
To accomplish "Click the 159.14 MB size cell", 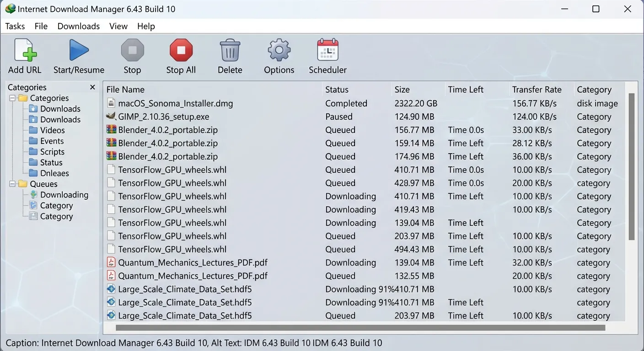I will coord(414,143).
